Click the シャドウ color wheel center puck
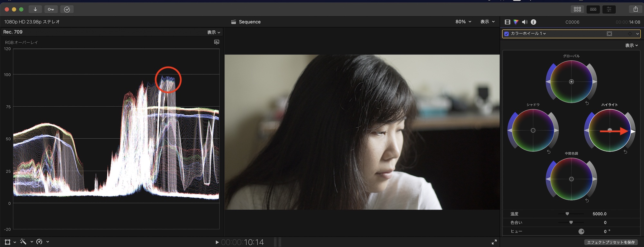 [x=533, y=131]
